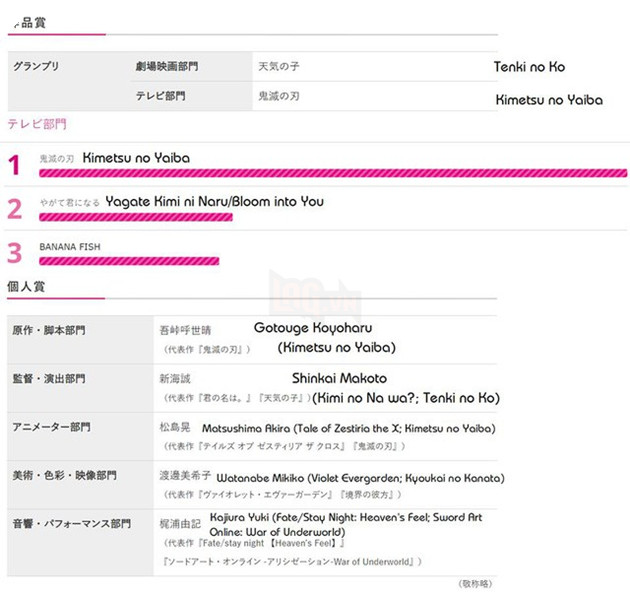This screenshot has height=595, width=630.
Task: Click the 個人賞 section heading
Action: pos(26,287)
